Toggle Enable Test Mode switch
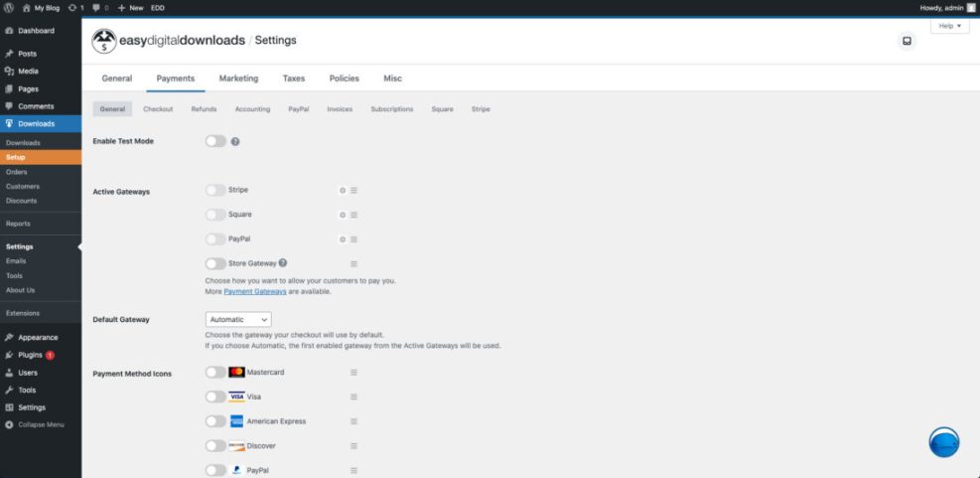 (215, 141)
